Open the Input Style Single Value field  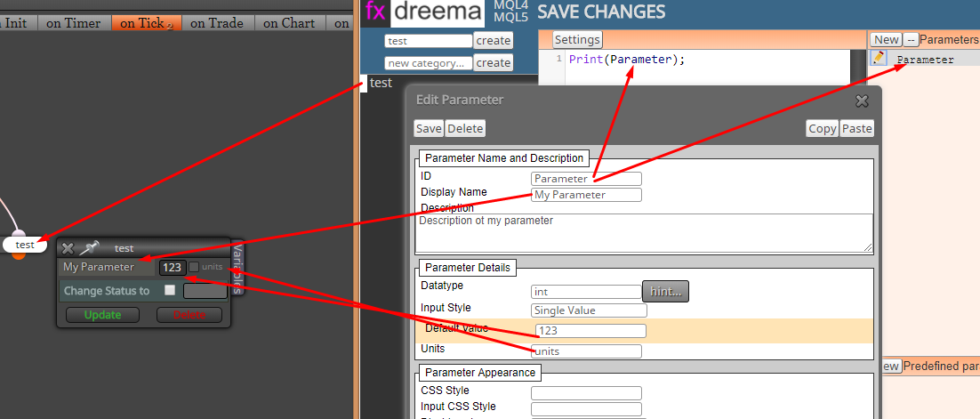pyautogui.click(x=589, y=310)
